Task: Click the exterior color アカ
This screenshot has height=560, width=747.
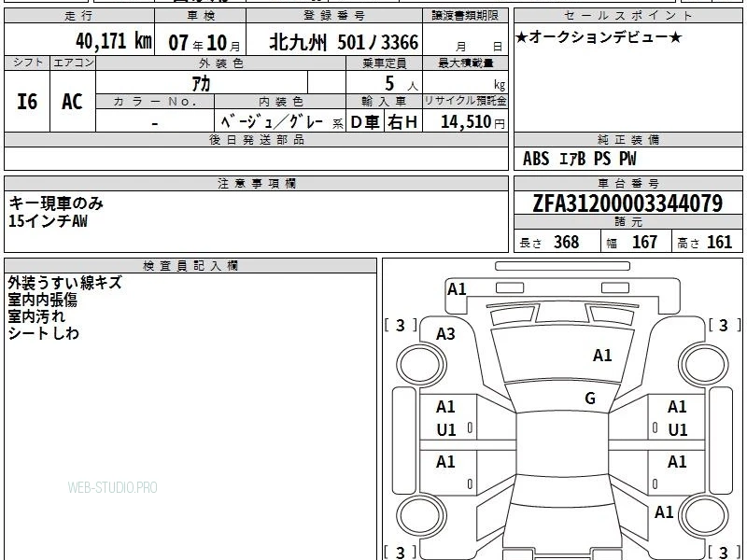Action: (x=201, y=83)
